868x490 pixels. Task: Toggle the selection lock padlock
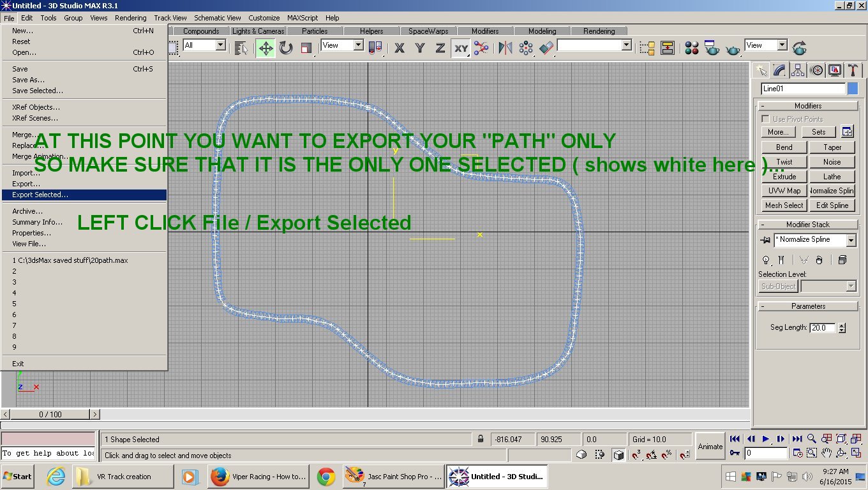481,439
